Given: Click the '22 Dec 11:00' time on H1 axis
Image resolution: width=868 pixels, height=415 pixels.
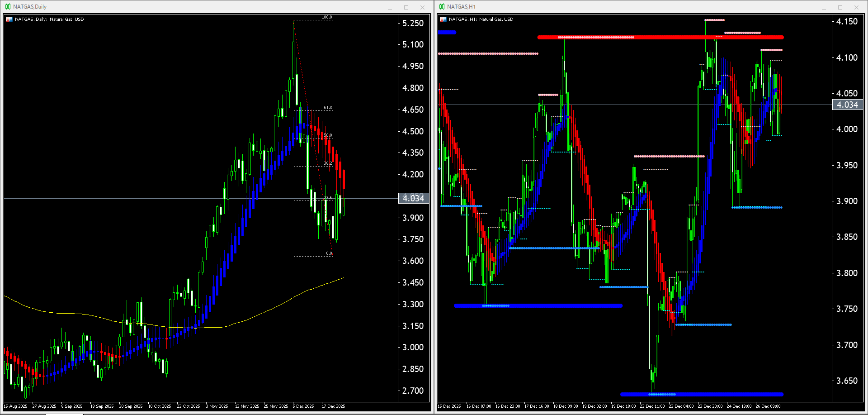Looking at the screenshot, I should pyautogui.click(x=652, y=406).
